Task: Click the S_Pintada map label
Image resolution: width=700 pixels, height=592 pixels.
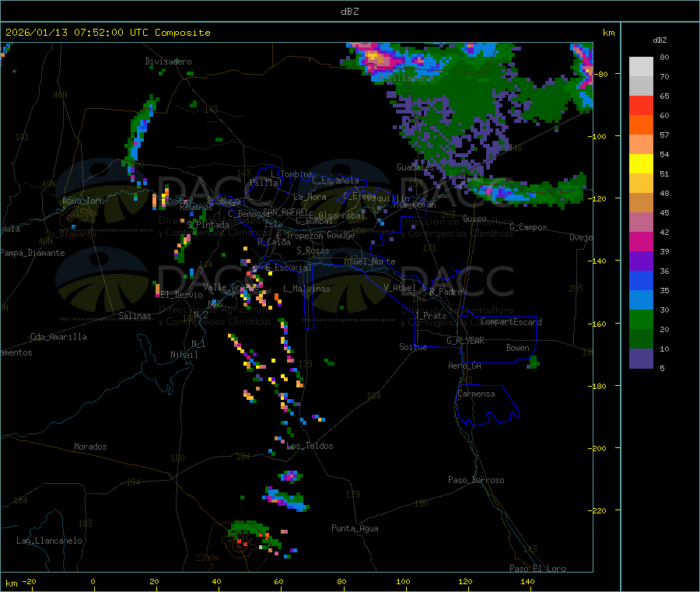Action: (x=208, y=225)
